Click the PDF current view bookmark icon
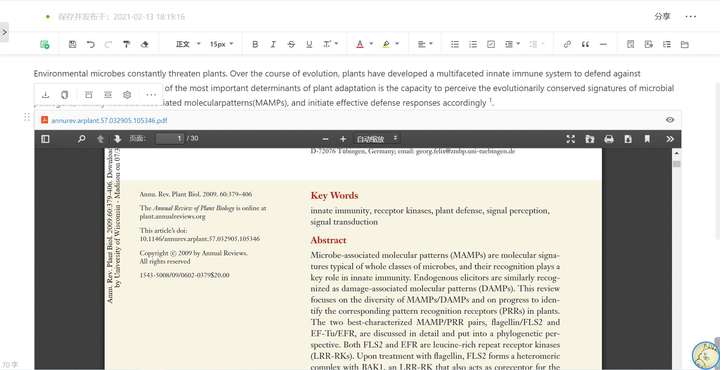This screenshot has width=720, height=370. (x=647, y=139)
